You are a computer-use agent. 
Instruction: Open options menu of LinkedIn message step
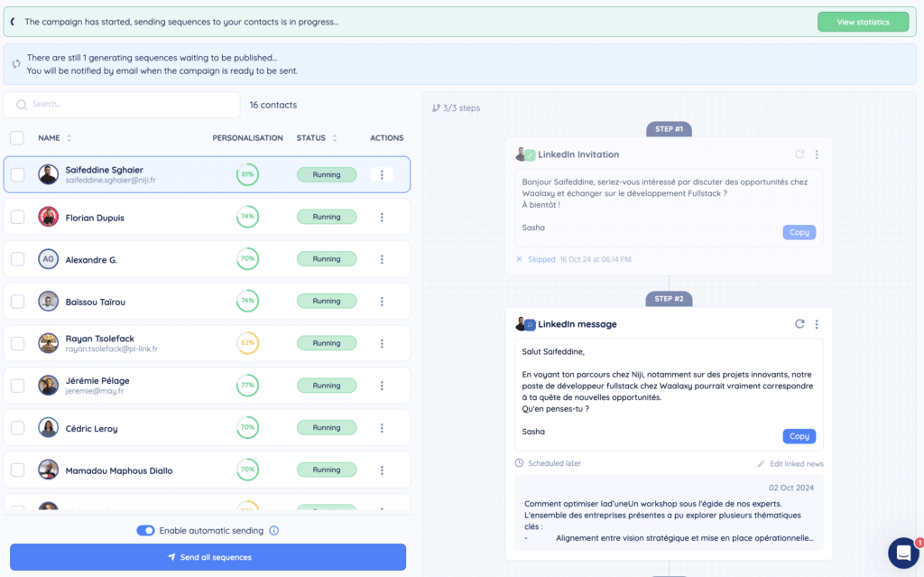tap(817, 324)
